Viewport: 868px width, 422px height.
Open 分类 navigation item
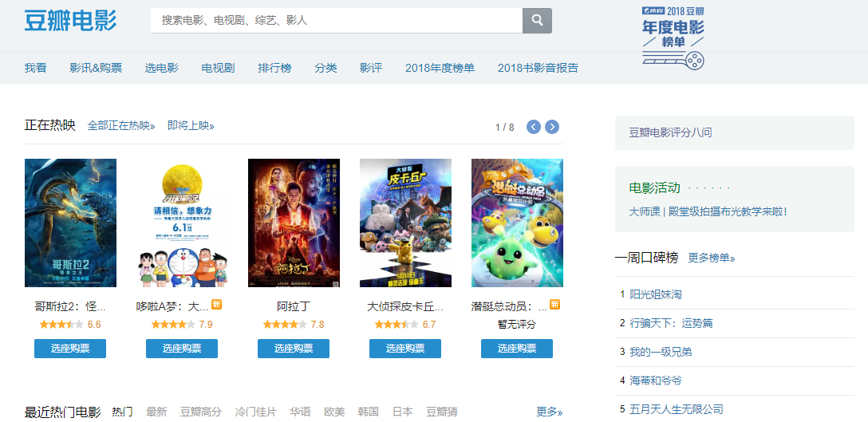click(x=325, y=68)
